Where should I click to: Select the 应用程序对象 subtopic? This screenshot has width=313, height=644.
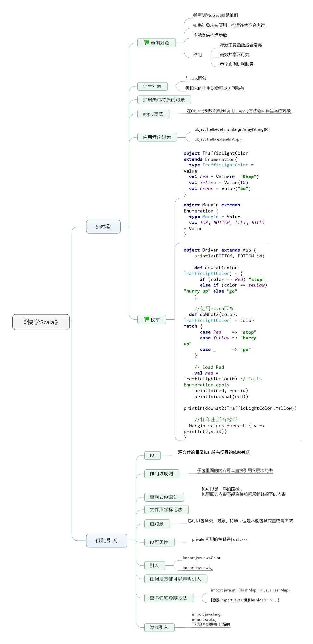tap(157, 137)
